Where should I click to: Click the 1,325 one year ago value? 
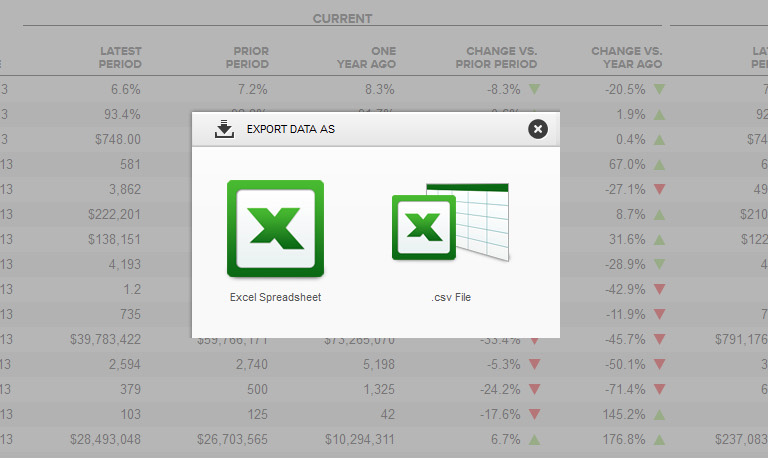click(x=379, y=389)
